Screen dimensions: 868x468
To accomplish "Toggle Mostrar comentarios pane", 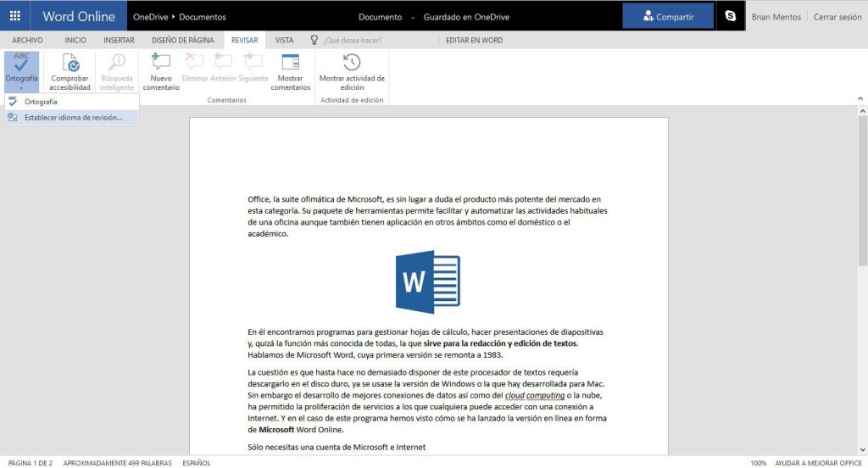I will (290, 72).
